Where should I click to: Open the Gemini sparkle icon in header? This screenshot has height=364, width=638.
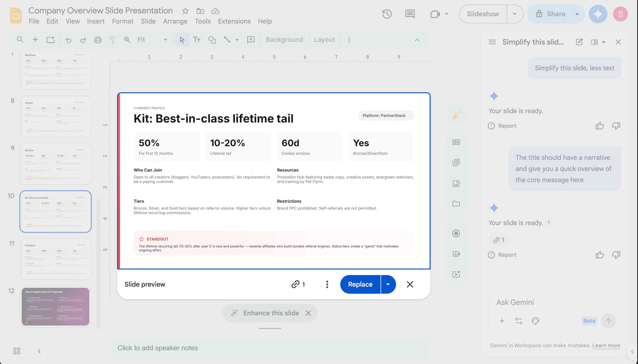point(598,14)
